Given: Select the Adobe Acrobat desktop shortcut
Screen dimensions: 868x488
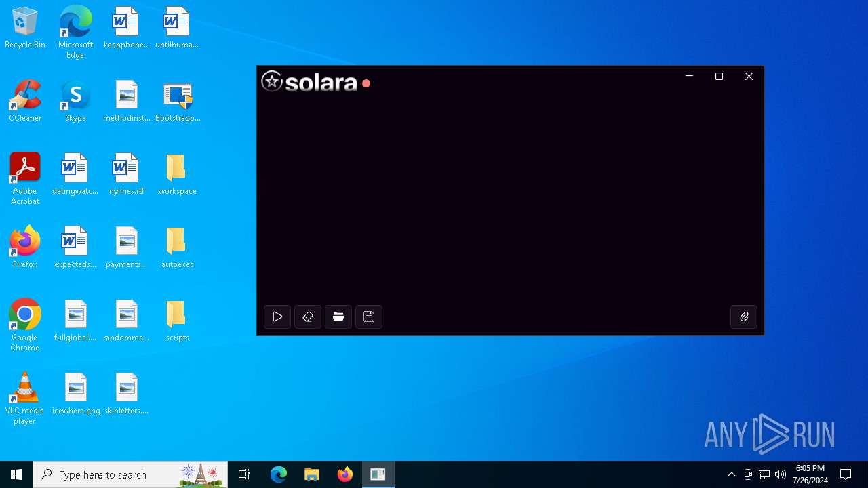Looking at the screenshot, I should (x=25, y=179).
